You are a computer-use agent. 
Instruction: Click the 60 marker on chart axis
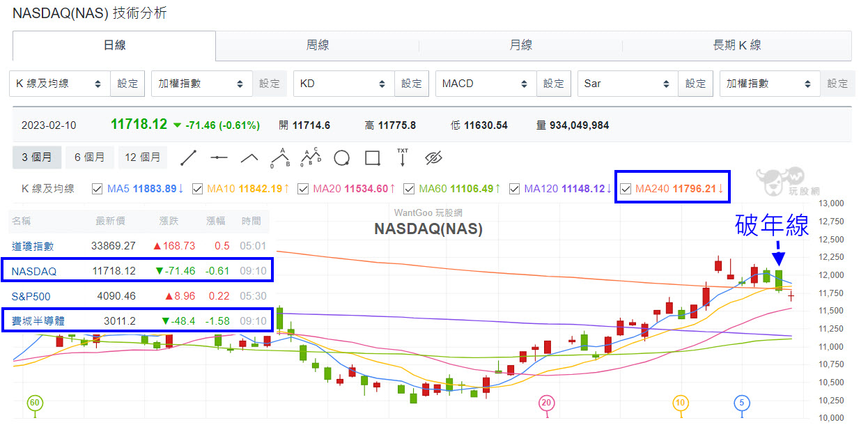coord(34,403)
